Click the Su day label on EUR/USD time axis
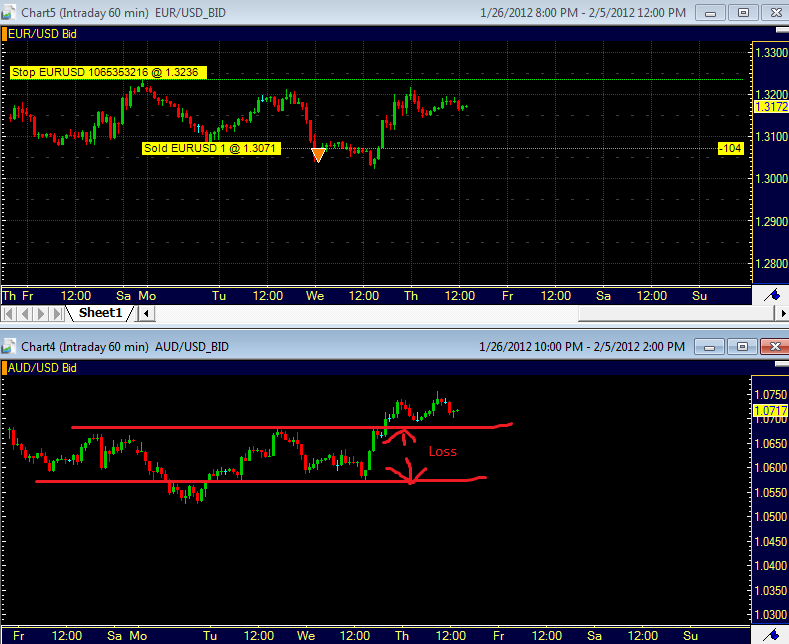 [x=699, y=296]
